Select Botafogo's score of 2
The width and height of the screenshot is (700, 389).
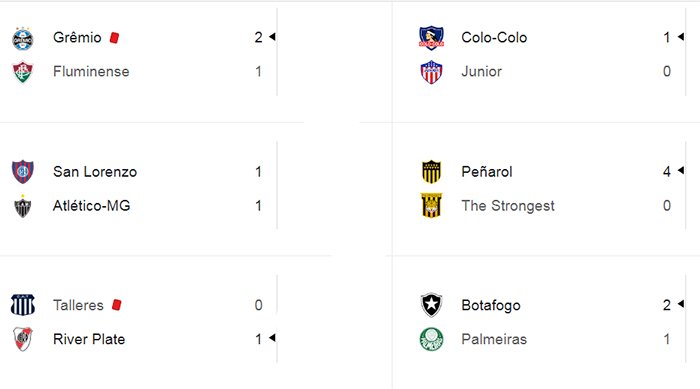point(667,305)
